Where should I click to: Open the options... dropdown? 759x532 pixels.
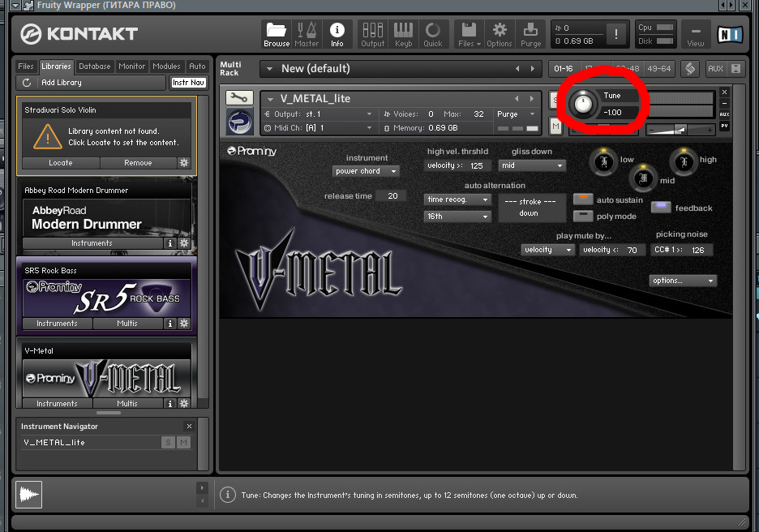point(682,281)
